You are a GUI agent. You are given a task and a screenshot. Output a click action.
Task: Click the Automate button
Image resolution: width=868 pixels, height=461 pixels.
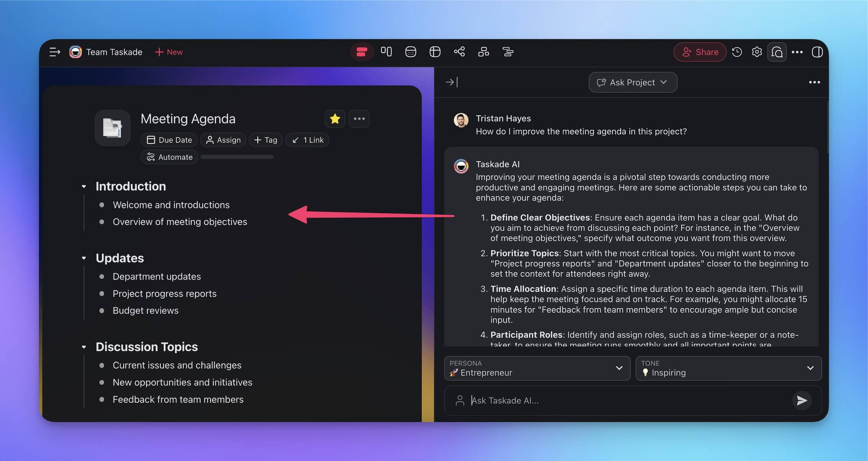click(169, 157)
